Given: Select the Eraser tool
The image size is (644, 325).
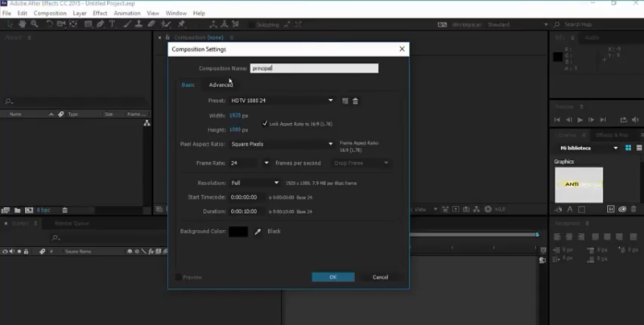Looking at the screenshot, I should tap(151, 24).
